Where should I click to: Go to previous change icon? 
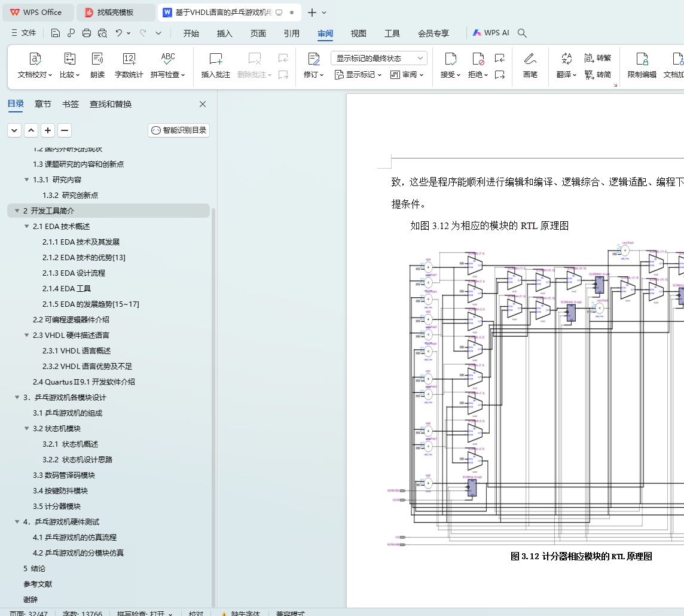(x=499, y=58)
